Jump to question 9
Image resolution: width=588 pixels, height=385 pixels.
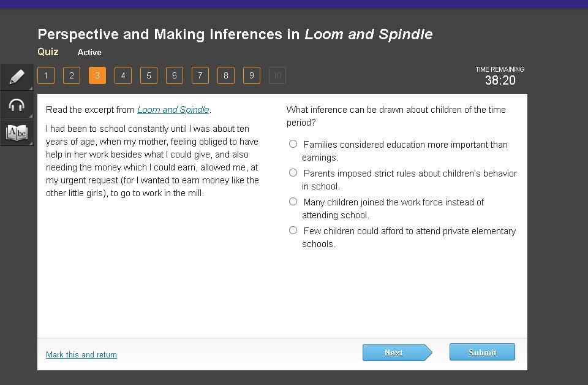point(252,75)
